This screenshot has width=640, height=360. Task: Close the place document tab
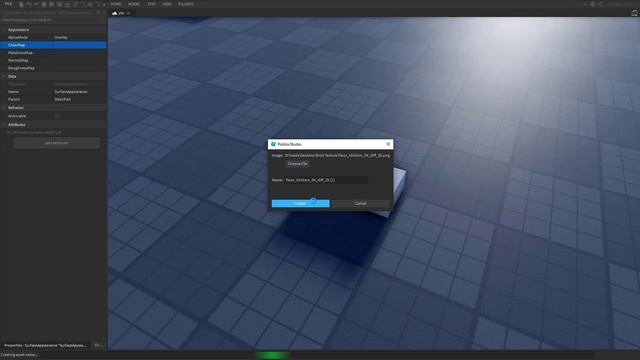click(x=129, y=13)
